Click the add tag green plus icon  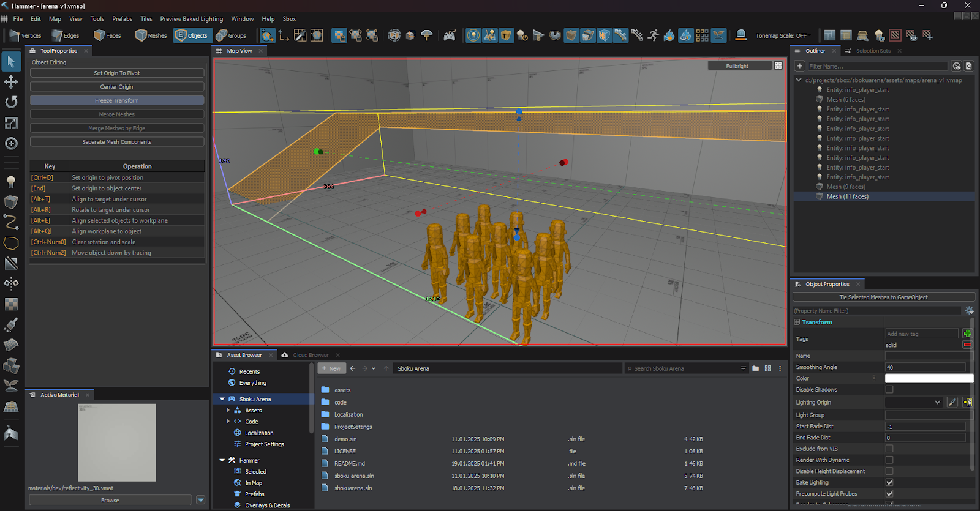point(967,334)
